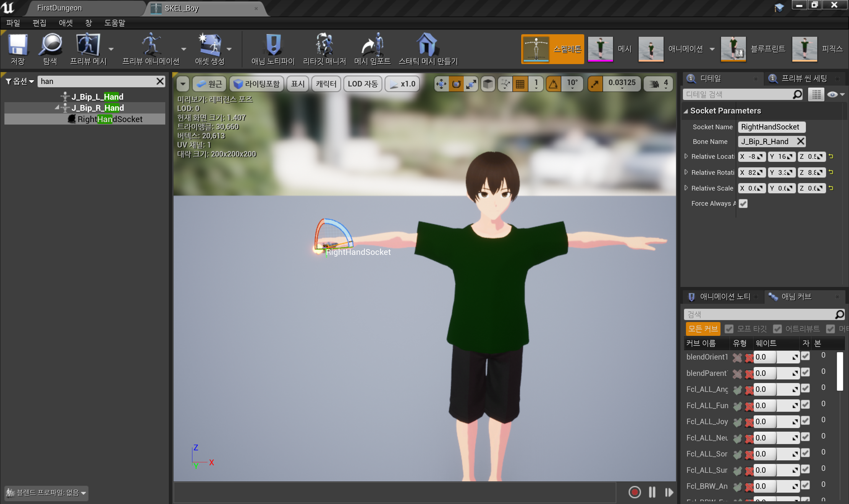Open viewport options dropdown arrow
Viewport: 849px width, 504px height.
[183, 84]
